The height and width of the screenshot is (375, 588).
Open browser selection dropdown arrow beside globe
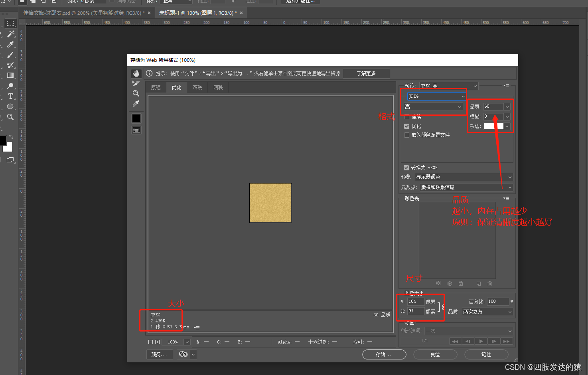193,354
